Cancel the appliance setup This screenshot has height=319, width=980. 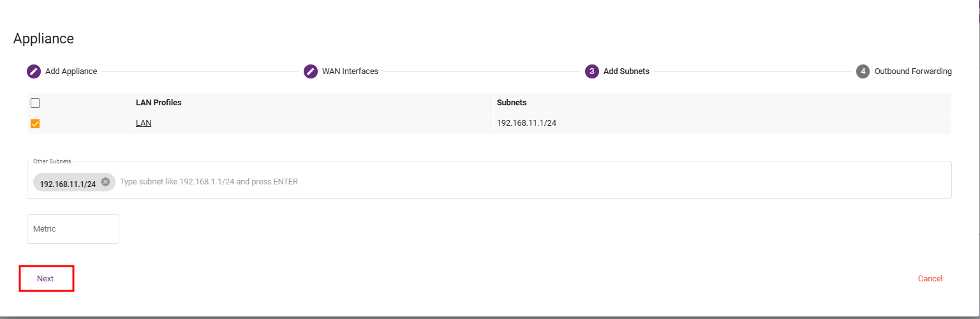click(x=930, y=279)
